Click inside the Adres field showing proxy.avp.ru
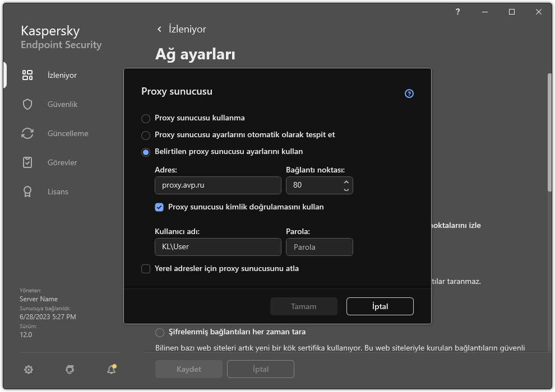The height and width of the screenshot is (392, 555). (218, 185)
